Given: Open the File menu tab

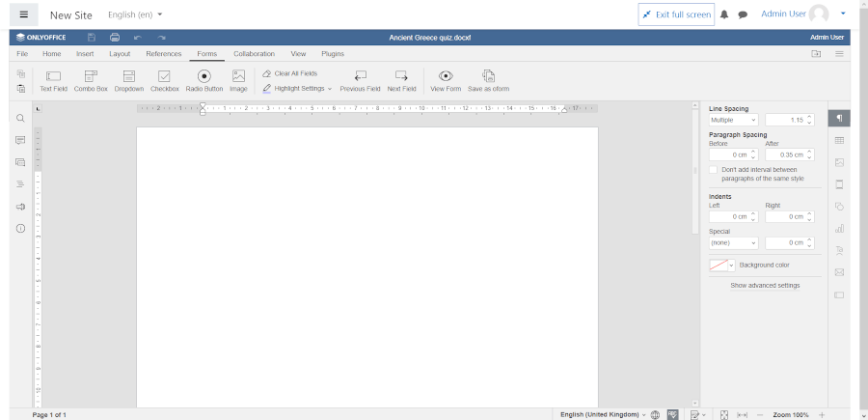Looking at the screenshot, I should pos(22,54).
